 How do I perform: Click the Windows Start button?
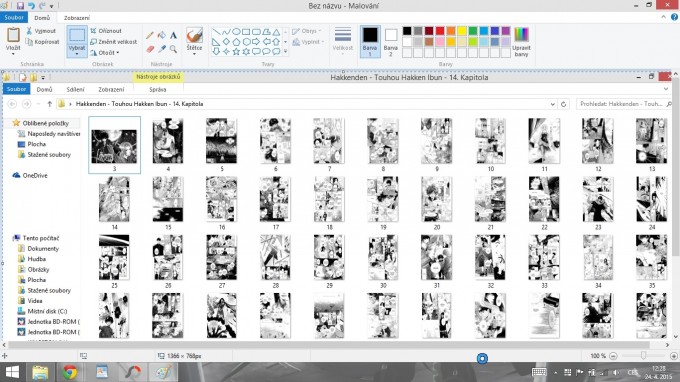tap(12, 372)
